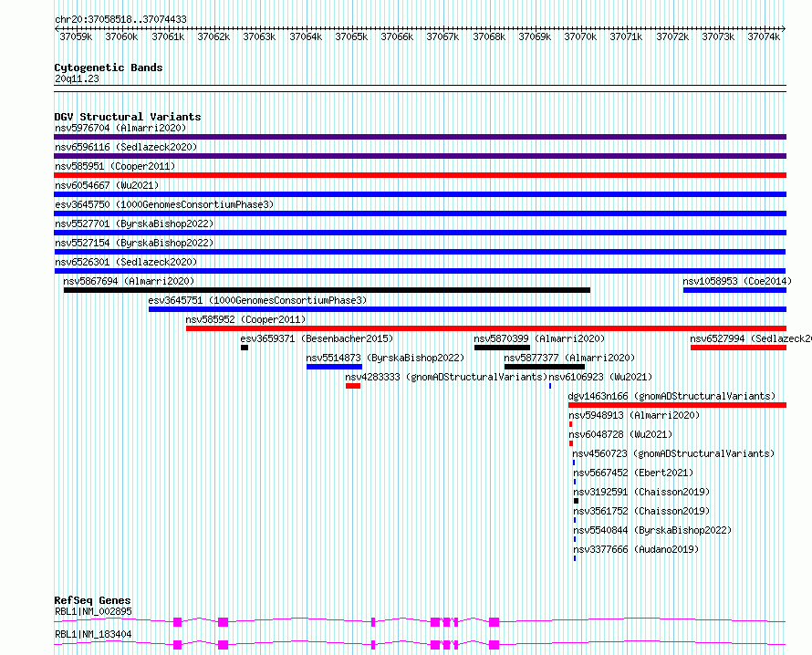Viewport: 812px width, 655px height.
Task: Click the purple bar under nsv5976704
Action: [x=420, y=137]
